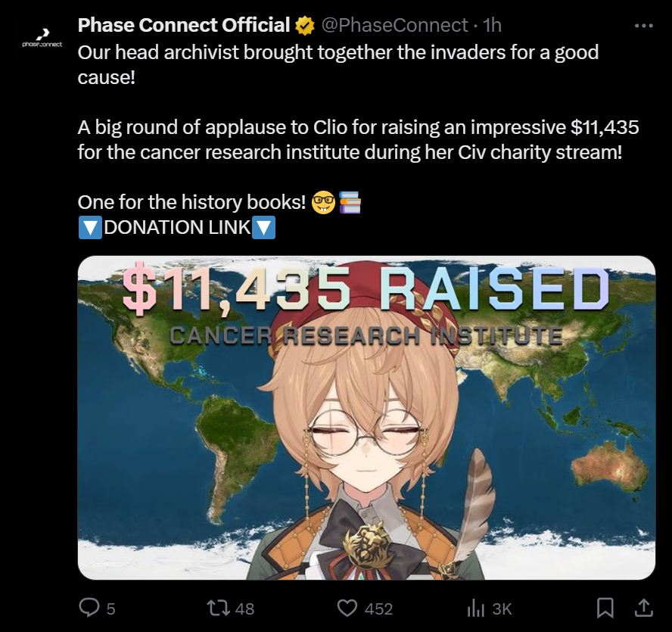Viewport: 672px width, 632px height.
Task: View analytics via the bar chart icon
Action: pyautogui.click(x=476, y=608)
